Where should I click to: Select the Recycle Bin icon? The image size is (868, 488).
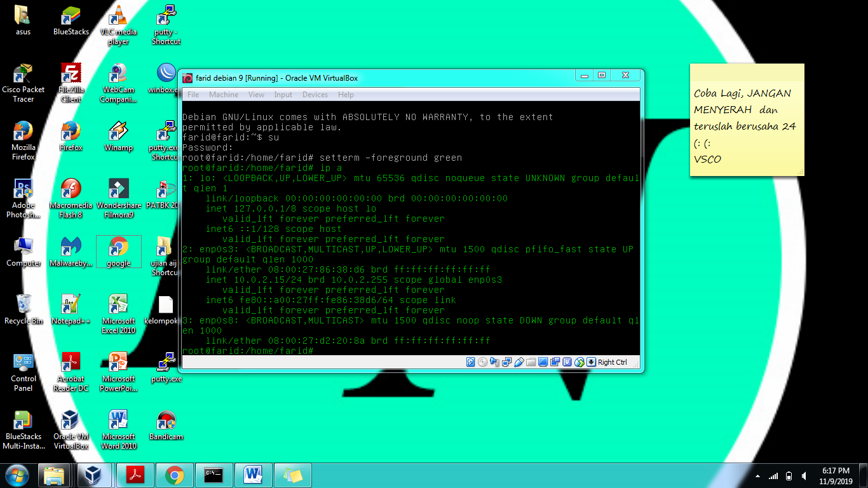[24, 309]
